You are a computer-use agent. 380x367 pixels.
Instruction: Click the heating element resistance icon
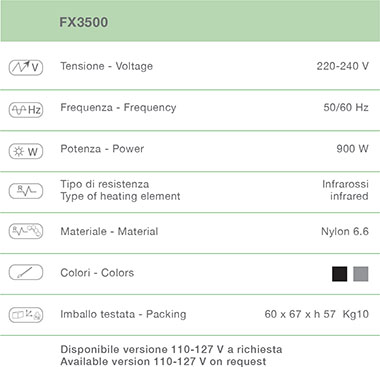[26, 191]
